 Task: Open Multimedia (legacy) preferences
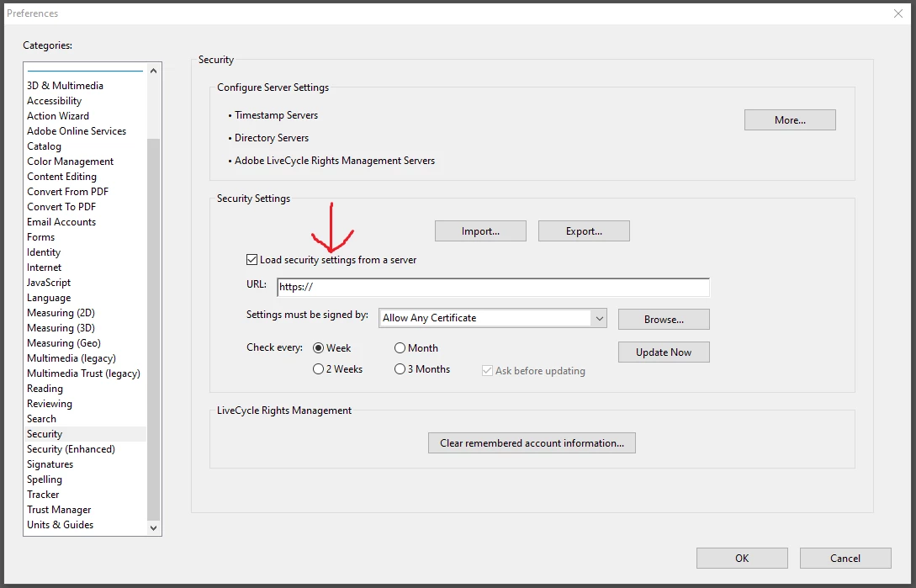point(71,358)
